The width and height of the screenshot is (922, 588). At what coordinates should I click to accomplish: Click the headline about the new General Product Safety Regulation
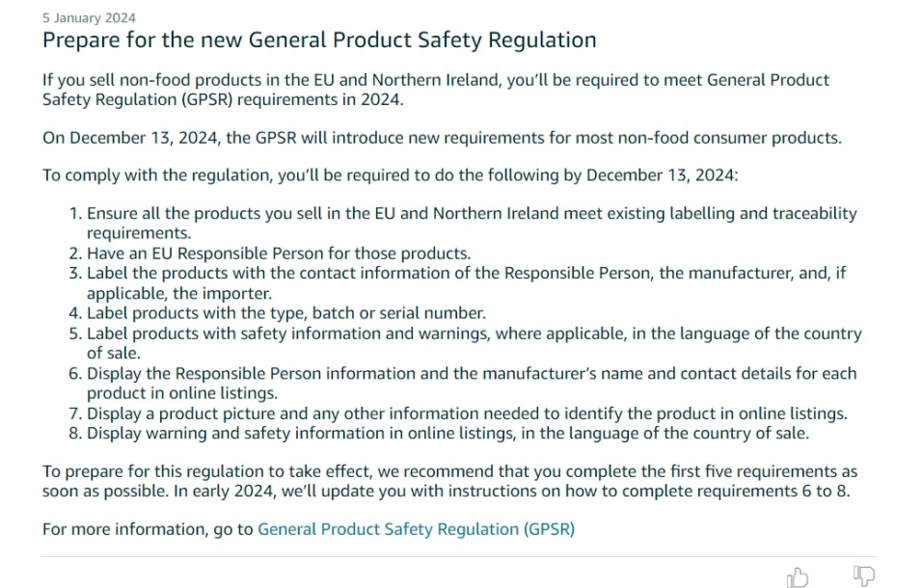pyautogui.click(x=319, y=40)
